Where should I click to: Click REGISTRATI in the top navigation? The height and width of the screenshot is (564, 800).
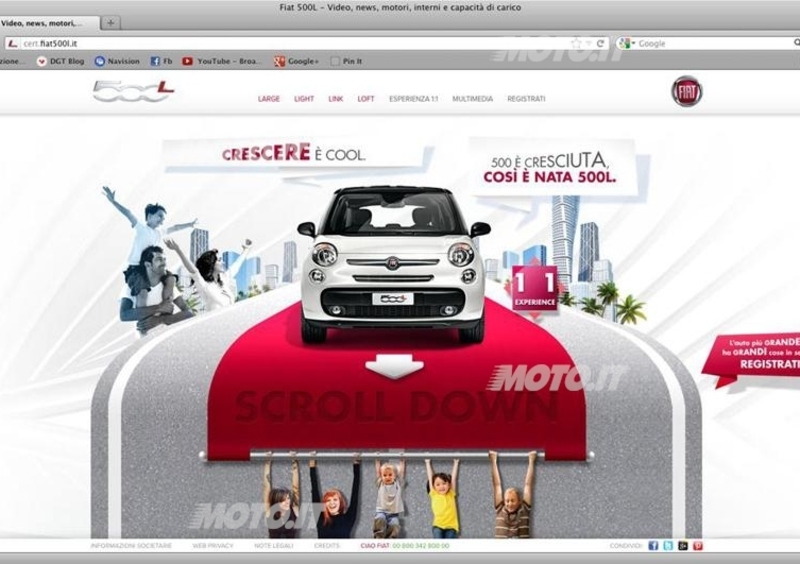point(526,99)
